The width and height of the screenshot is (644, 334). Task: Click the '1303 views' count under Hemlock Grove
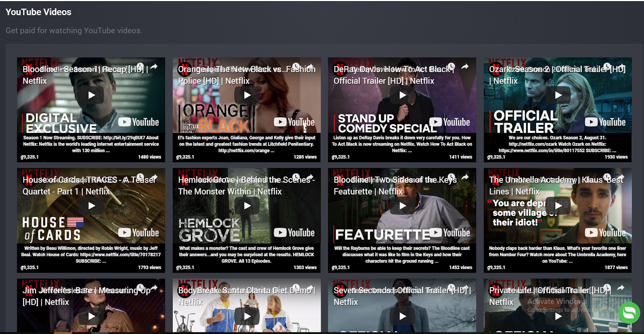click(305, 268)
